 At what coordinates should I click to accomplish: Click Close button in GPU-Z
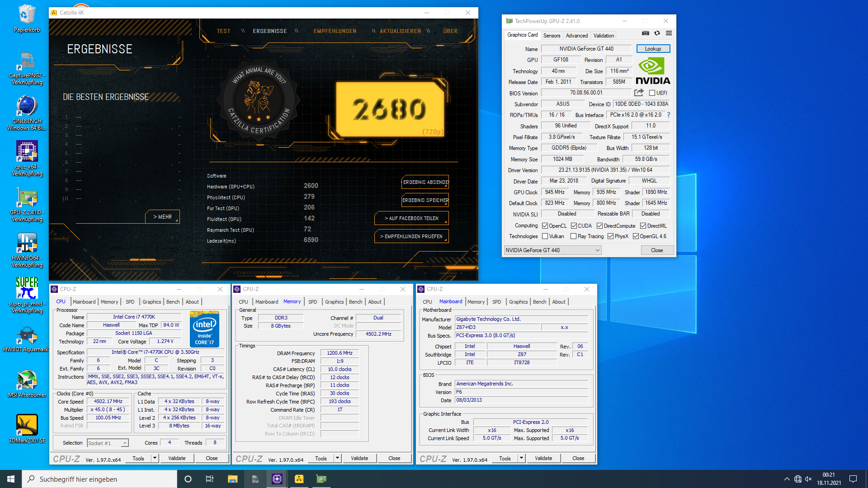[x=657, y=250]
